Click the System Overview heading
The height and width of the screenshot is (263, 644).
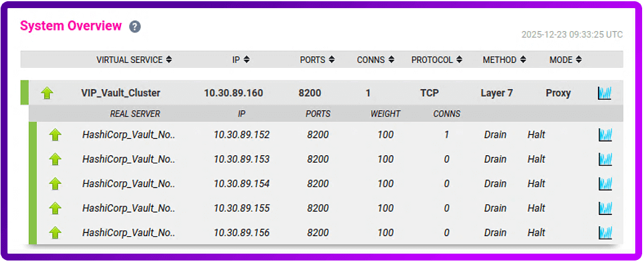pyautogui.click(x=71, y=26)
